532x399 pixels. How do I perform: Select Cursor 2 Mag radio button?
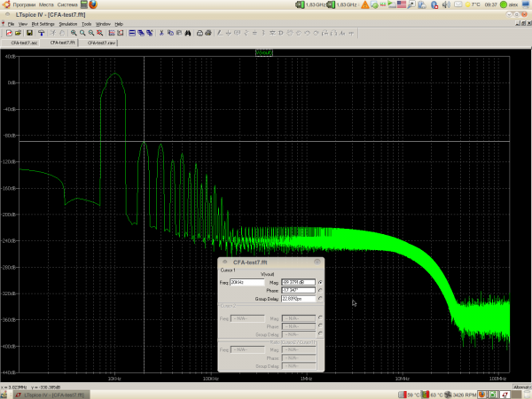[320, 318]
